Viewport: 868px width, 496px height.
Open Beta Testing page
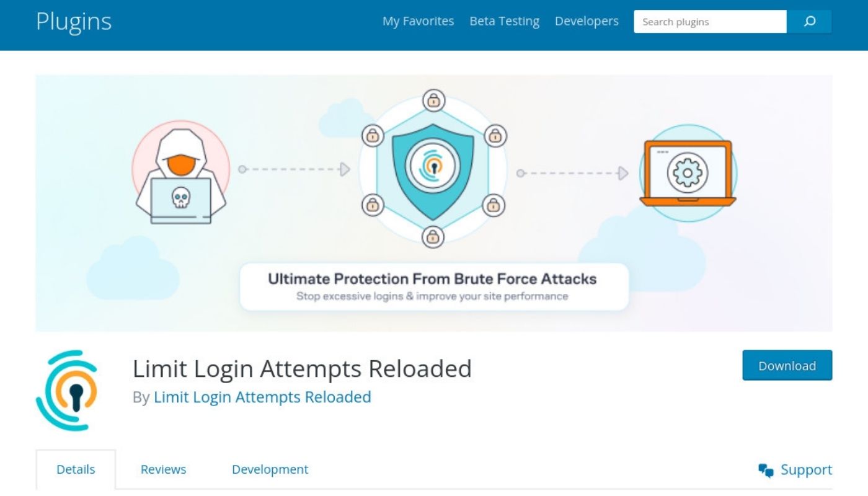coord(504,21)
